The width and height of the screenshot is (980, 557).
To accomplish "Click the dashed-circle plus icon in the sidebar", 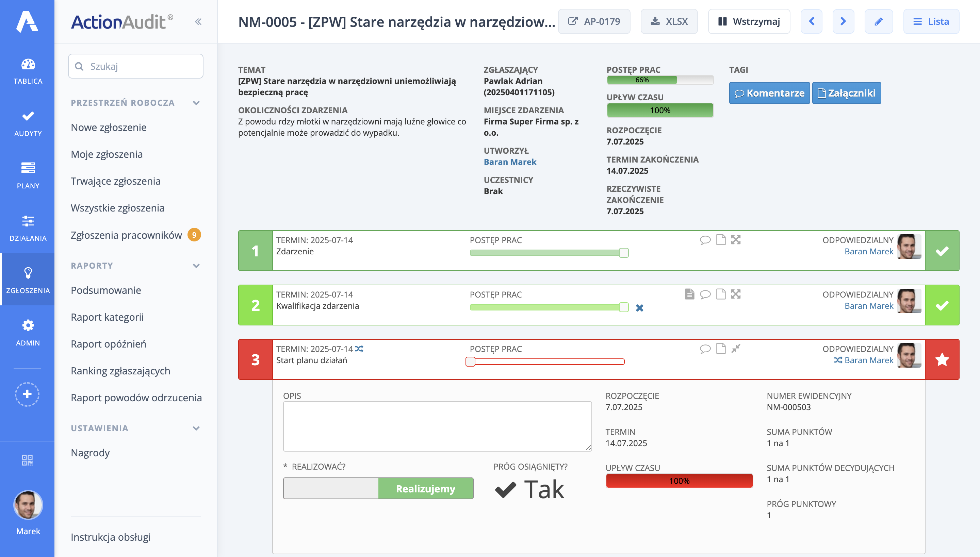I will point(27,394).
